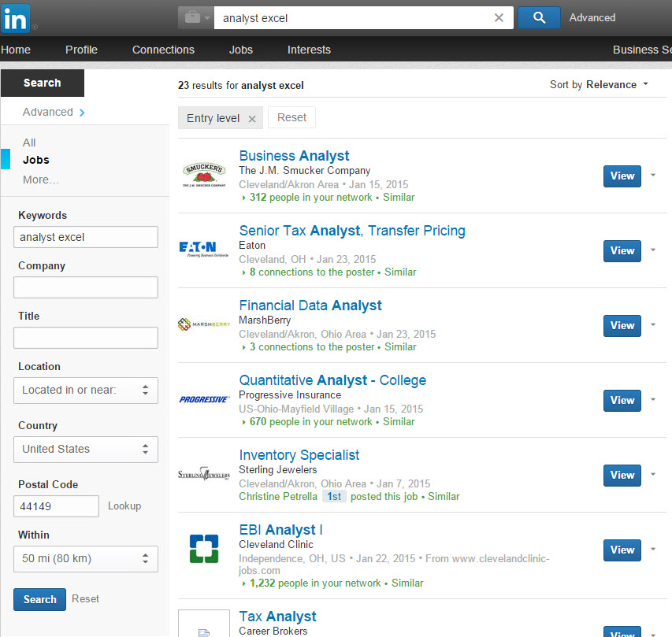Click the magnifying glass search button
The height and width of the screenshot is (637, 672).
[539, 17]
